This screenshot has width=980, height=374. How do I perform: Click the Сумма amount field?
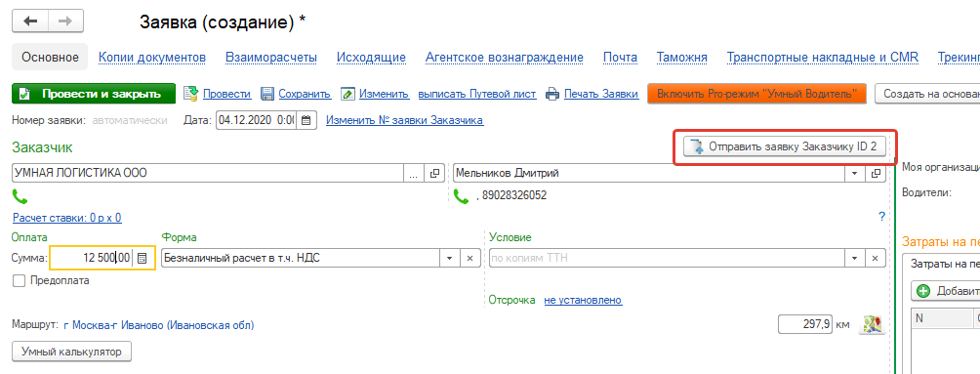pyautogui.click(x=91, y=258)
